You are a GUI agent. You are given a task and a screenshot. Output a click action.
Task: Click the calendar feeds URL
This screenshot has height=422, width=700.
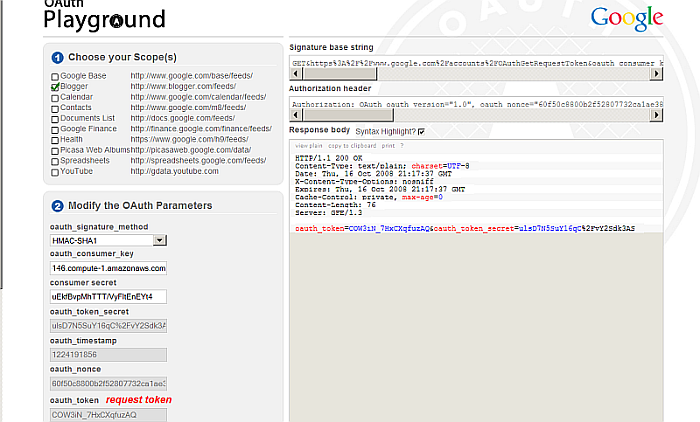[x=198, y=97]
